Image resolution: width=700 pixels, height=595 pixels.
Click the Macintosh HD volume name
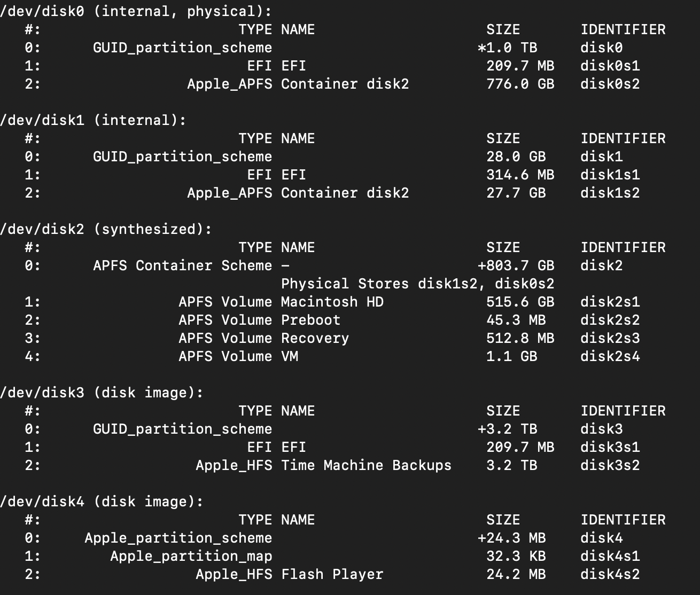tap(332, 302)
